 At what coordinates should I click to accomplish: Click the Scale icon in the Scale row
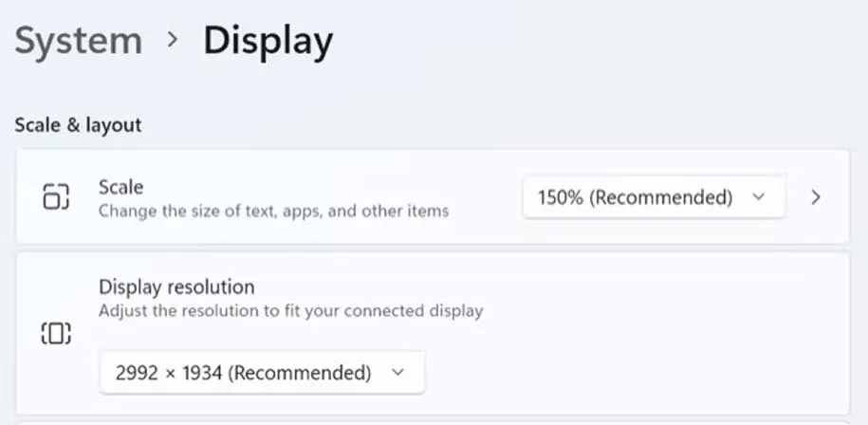(x=57, y=197)
